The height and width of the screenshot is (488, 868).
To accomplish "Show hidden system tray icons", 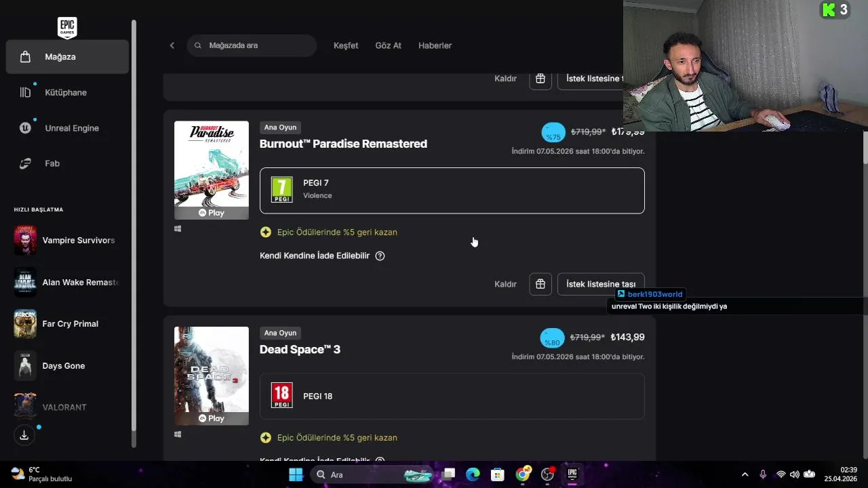I will [745, 474].
